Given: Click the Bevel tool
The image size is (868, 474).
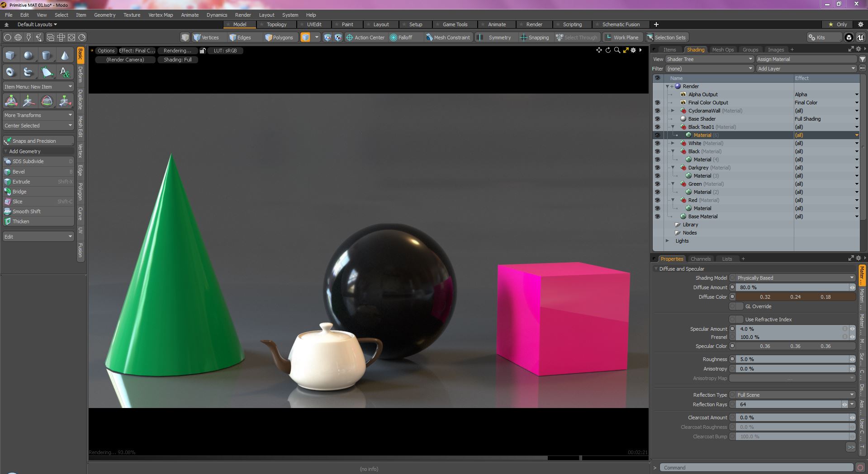Looking at the screenshot, I should coord(38,172).
